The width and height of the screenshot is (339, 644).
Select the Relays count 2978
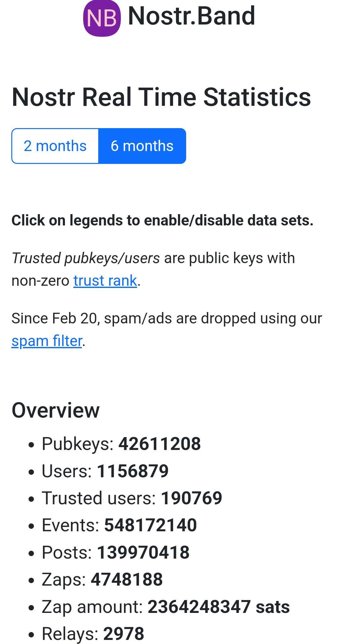124,634
